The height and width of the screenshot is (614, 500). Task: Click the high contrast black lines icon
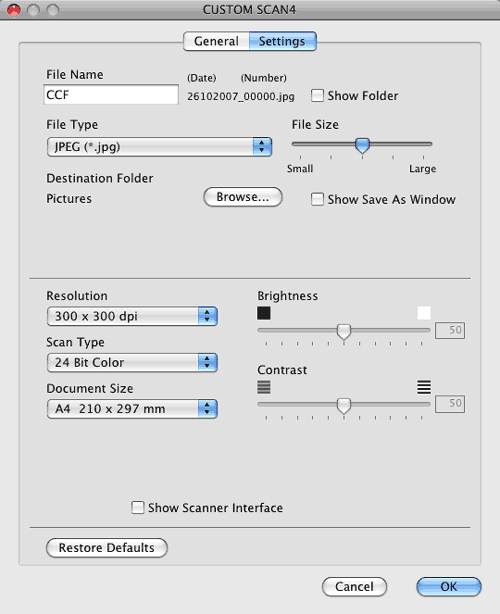424,387
